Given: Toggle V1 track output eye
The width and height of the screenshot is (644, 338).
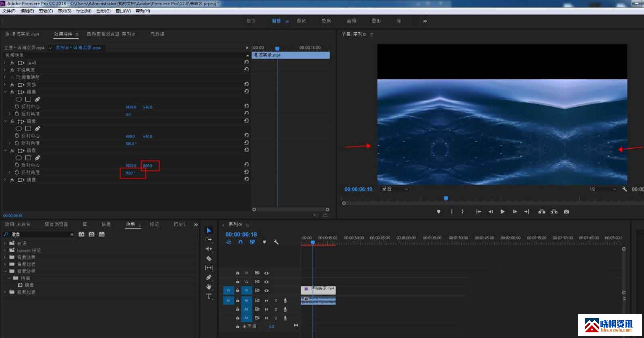Looking at the screenshot, I should tap(266, 290).
